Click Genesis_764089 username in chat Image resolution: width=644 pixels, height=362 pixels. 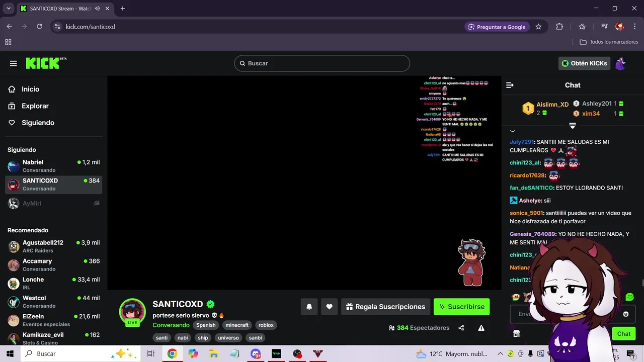(532, 234)
